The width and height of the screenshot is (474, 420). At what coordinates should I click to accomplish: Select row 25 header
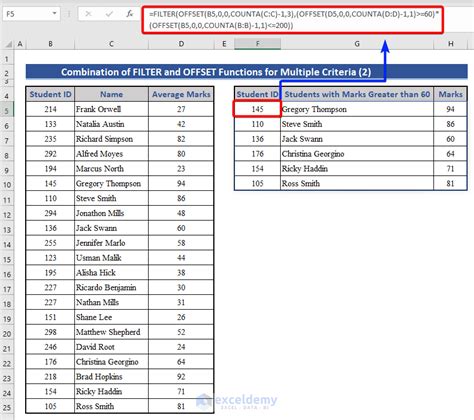(7, 407)
